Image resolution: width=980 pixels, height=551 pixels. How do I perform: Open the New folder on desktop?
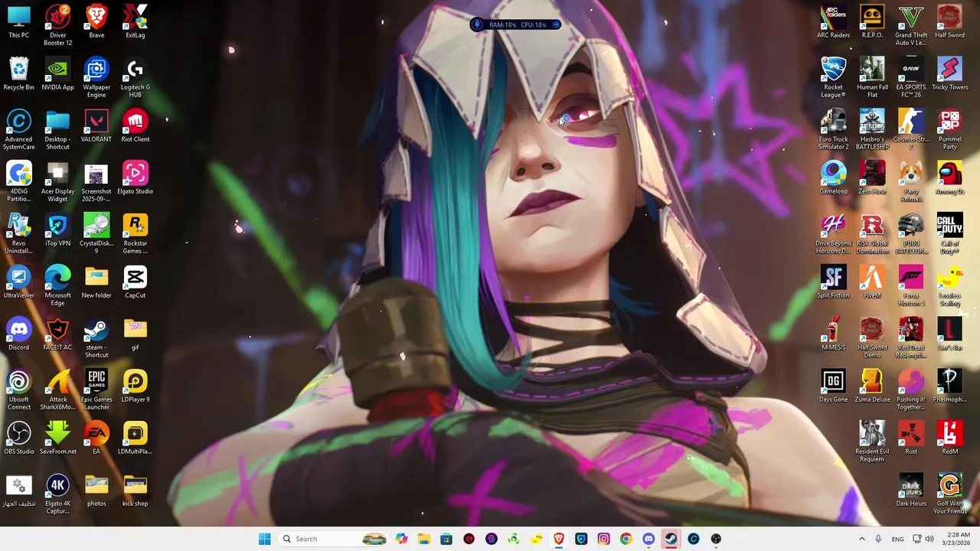(96, 282)
